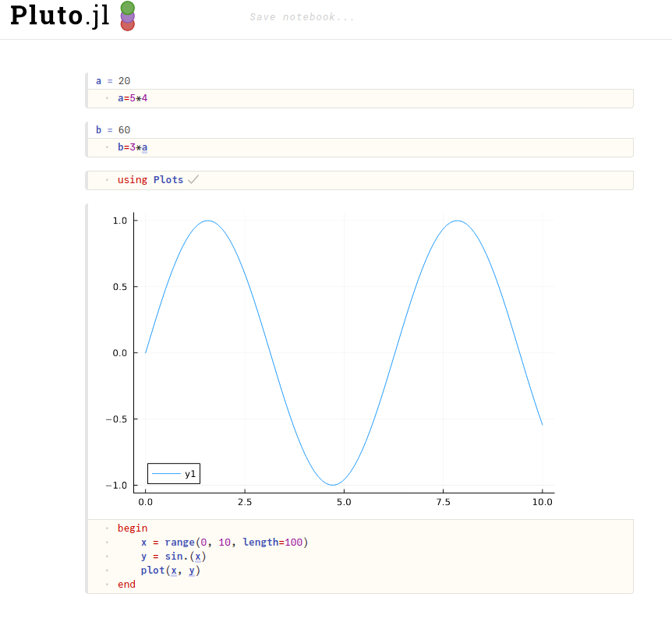Click the range(0, 10, length=100) line
Image resolution: width=672 pixels, height=622 pixels.
(x=225, y=542)
